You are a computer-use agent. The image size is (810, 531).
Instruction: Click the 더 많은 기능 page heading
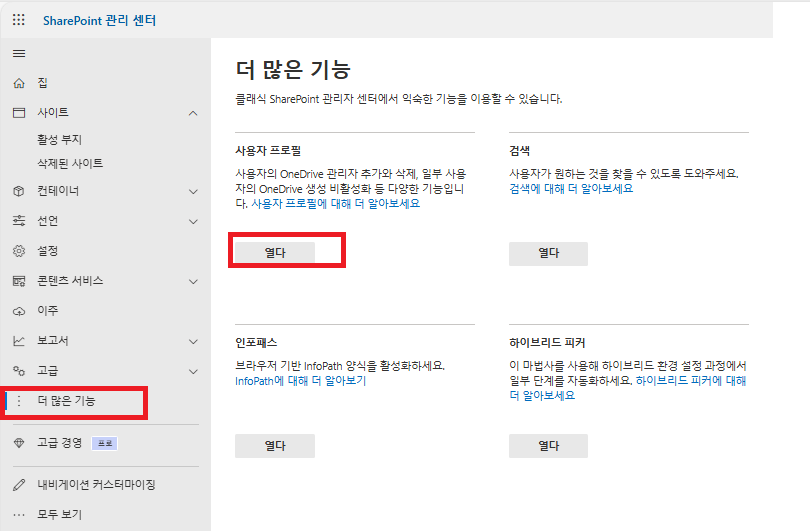tap(293, 69)
